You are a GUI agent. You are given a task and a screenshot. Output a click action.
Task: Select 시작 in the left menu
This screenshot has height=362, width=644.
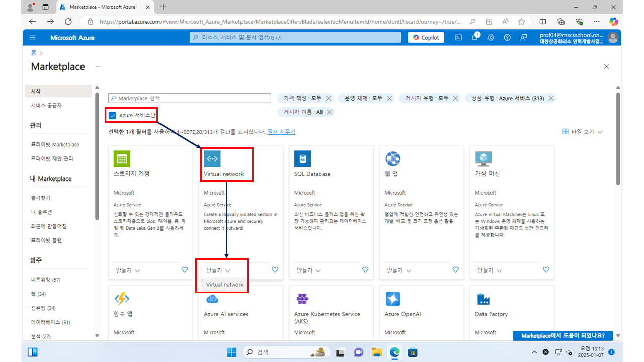click(x=58, y=91)
